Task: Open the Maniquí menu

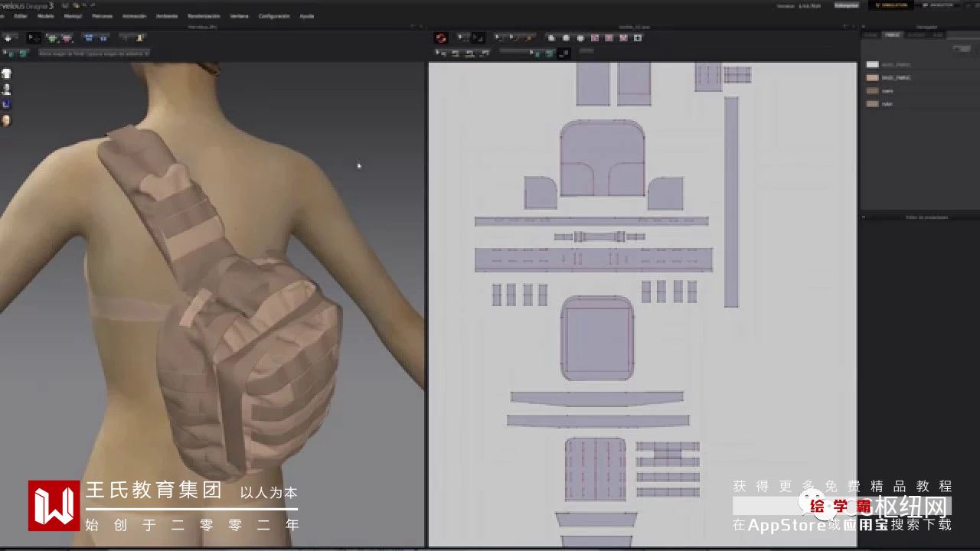Action: (73, 15)
